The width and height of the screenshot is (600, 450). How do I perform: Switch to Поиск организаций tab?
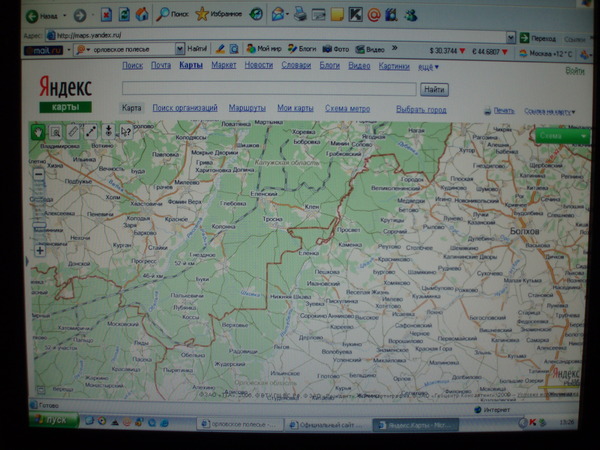(184, 108)
